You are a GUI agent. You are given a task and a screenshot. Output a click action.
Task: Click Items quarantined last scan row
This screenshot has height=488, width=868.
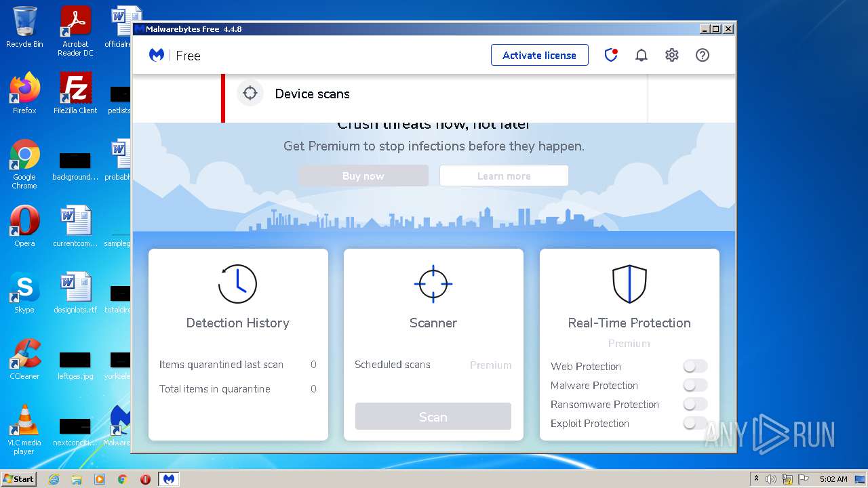[238, 365]
